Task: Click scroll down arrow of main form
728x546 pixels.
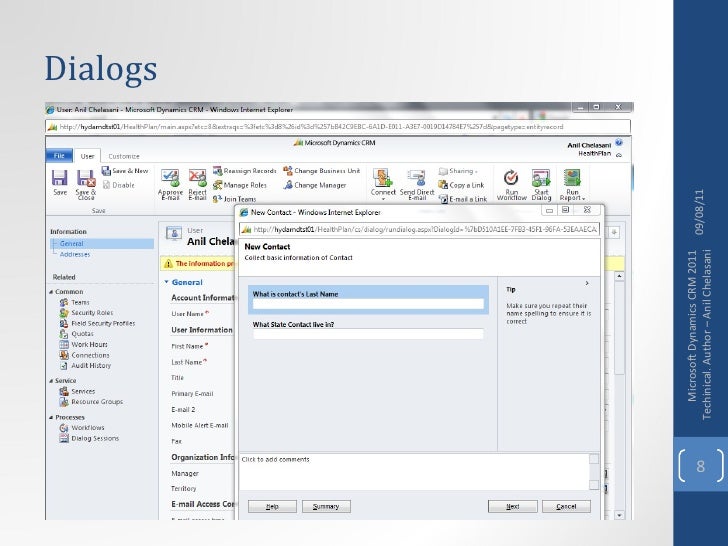Action: 619,515
